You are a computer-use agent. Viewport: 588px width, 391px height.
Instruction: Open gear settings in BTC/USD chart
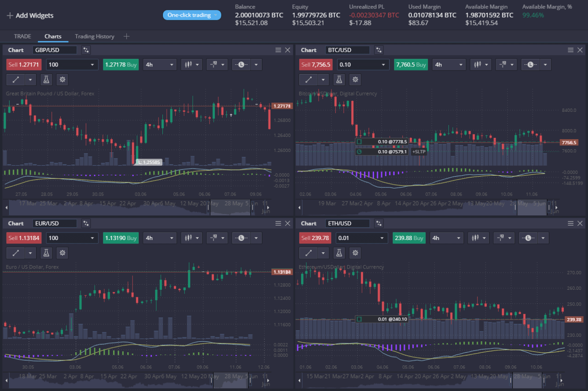355,80
